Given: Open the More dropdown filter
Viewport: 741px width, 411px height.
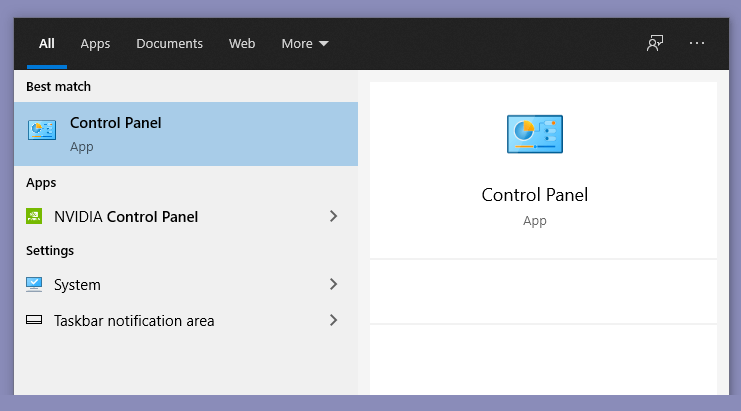Looking at the screenshot, I should point(305,43).
